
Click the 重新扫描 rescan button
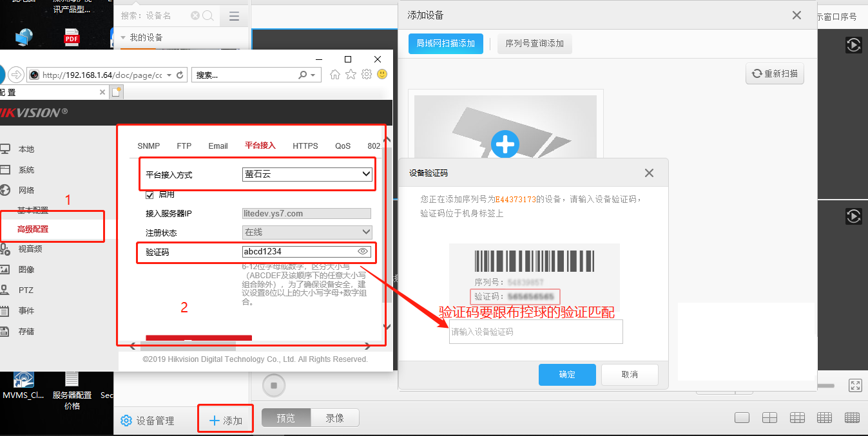[775, 73]
